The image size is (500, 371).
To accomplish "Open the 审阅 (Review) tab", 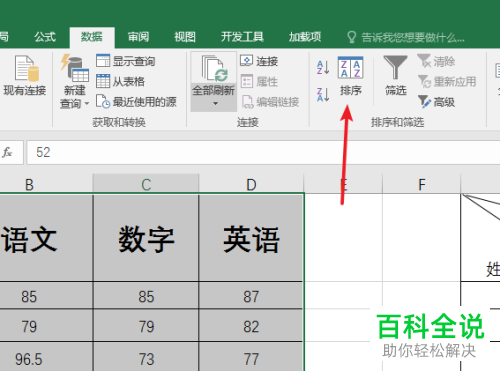I will [138, 37].
